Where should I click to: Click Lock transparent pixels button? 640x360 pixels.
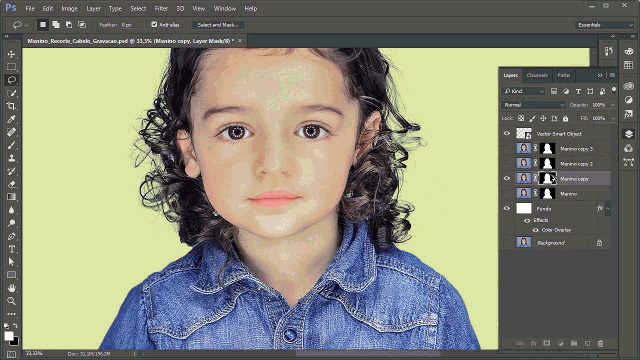pyautogui.click(x=521, y=118)
